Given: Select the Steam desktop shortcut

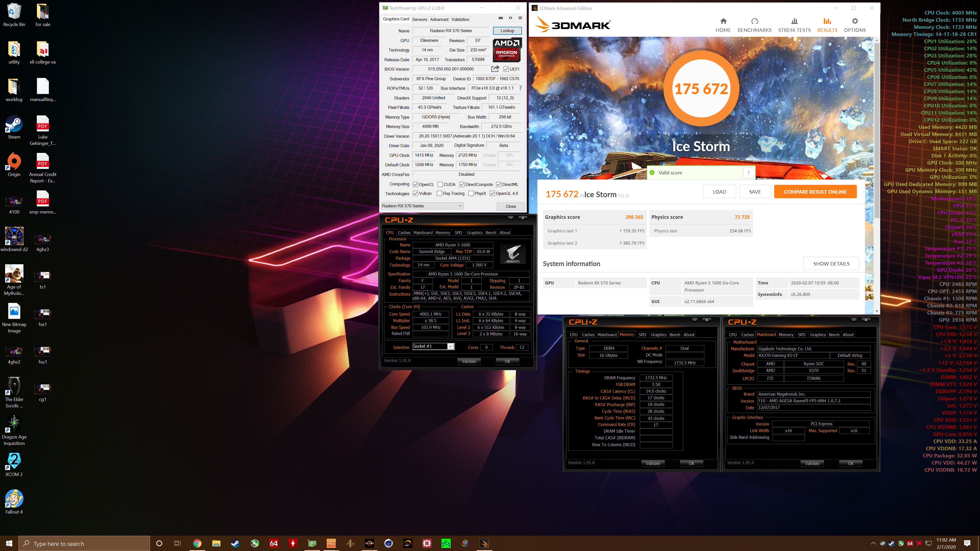Looking at the screenshot, I should pos(14,127).
